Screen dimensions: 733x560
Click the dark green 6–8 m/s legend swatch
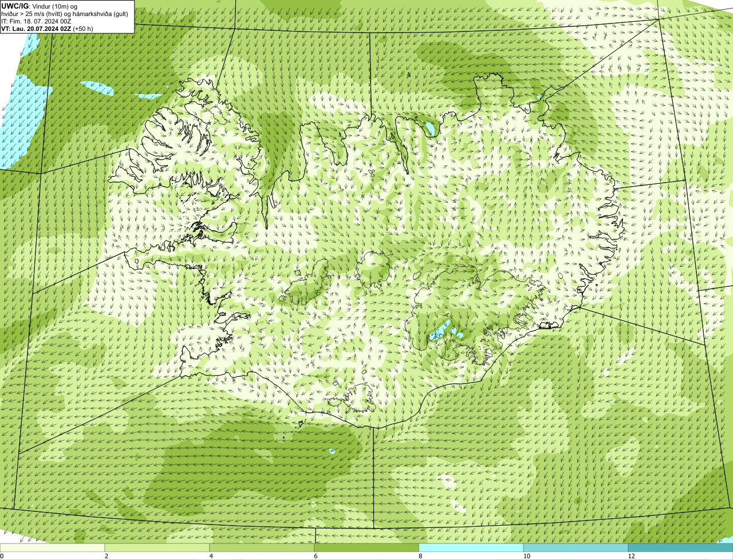366,548
